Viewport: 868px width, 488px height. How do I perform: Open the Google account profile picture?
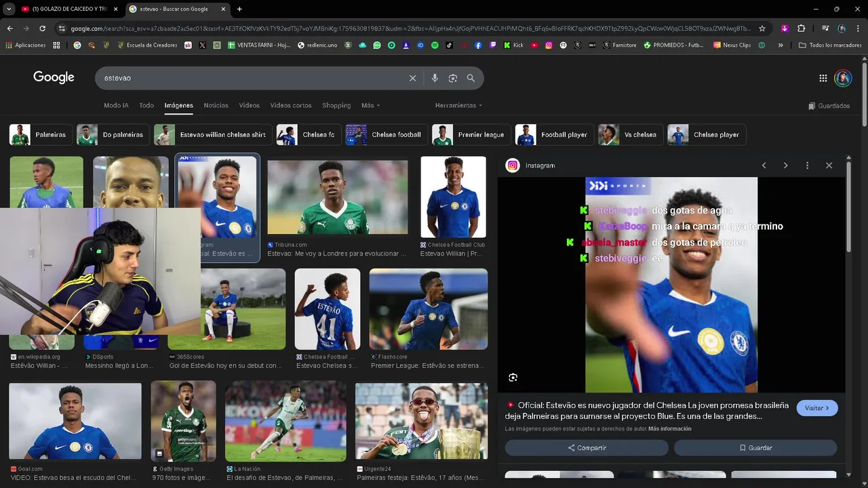843,78
